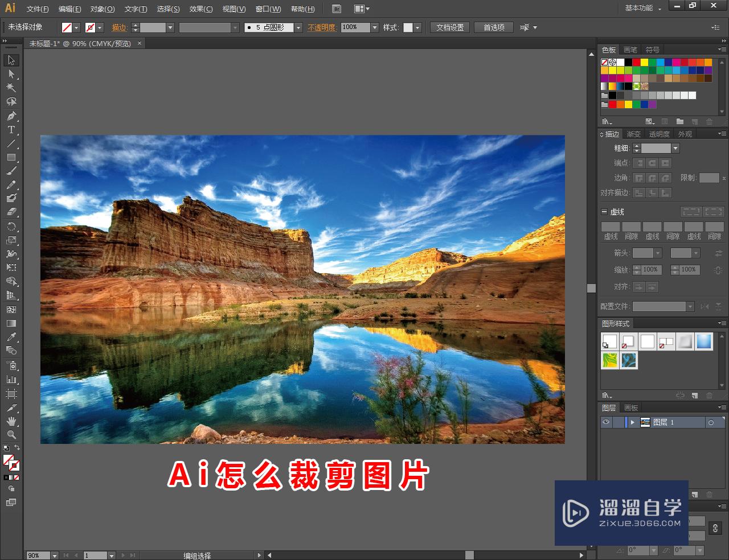Activate the Hand tool
The height and width of the screenshot is (560, 729).
tap(11, 422)
